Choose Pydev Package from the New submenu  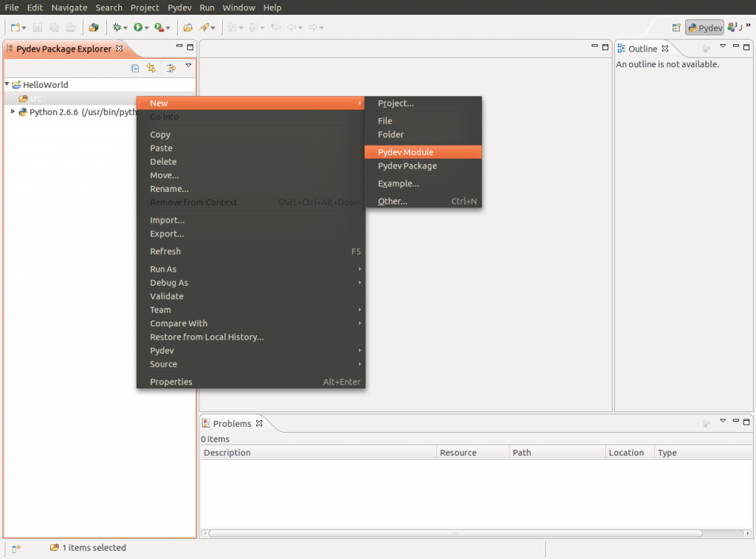(423, 166)
